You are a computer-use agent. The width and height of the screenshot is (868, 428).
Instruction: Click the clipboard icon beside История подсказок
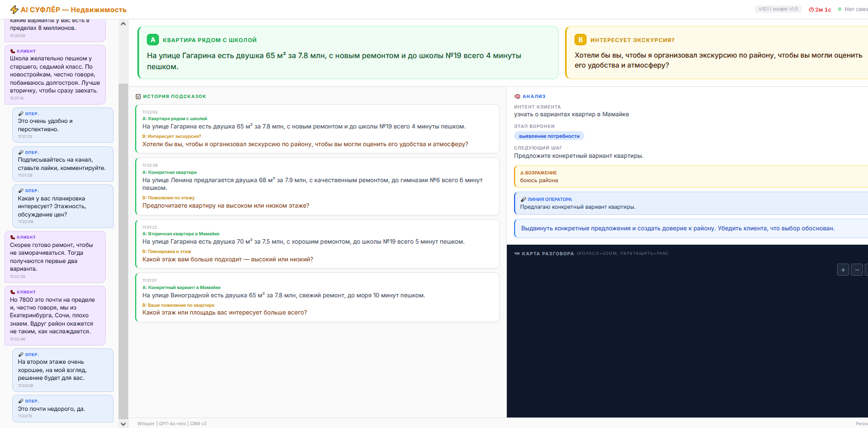[x=138, y=96]
